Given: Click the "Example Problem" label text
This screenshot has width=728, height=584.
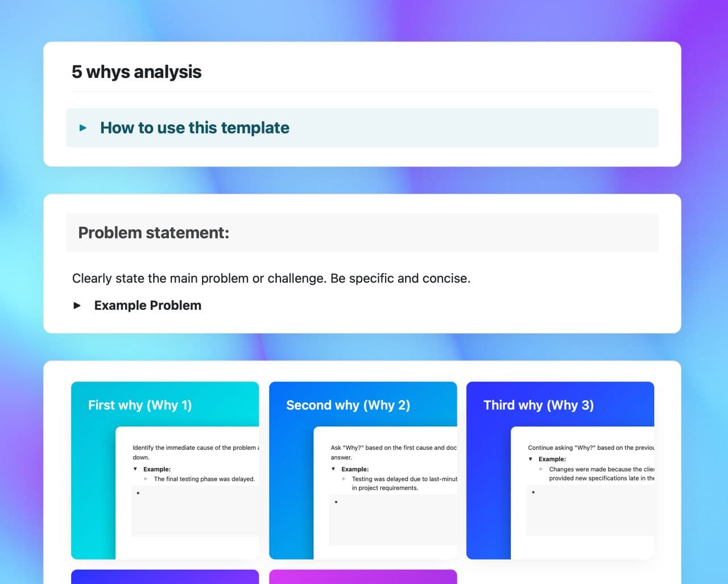Looking at the screenshot, I should [148, 305].
